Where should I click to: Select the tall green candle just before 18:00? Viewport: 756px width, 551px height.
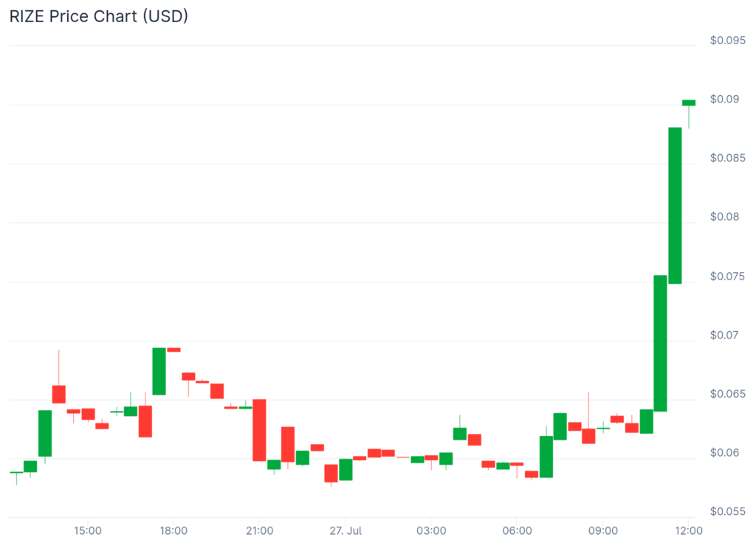click(x=159, y=371)
